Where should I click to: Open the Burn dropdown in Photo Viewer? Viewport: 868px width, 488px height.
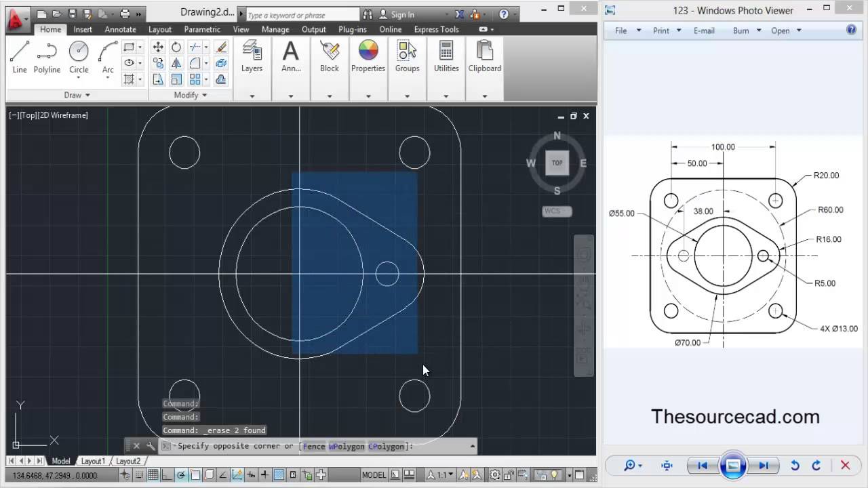747,30
